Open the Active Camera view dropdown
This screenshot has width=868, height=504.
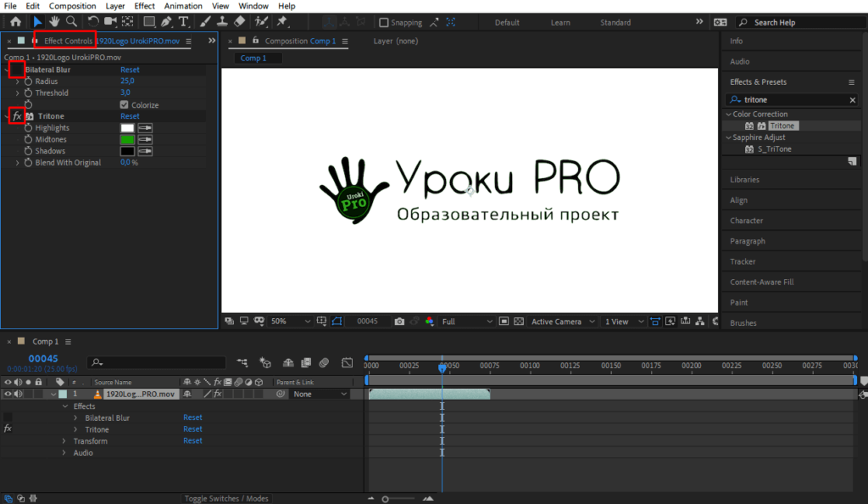(562, 322)
